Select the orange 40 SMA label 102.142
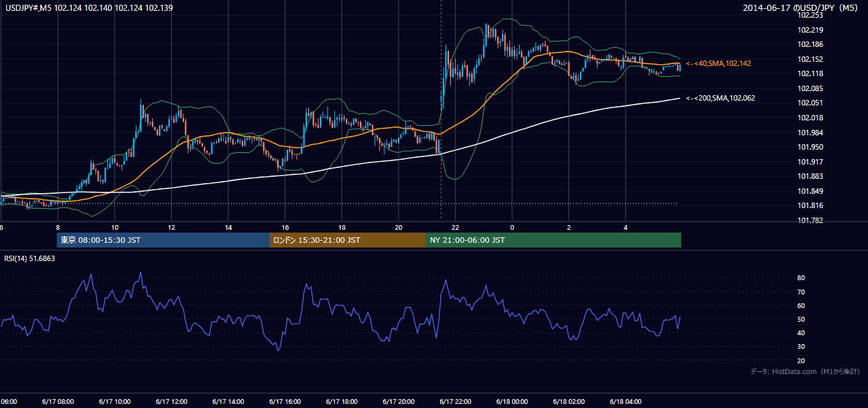The width and height of the screenshot is (868, 408). click(x=719, y=63)
